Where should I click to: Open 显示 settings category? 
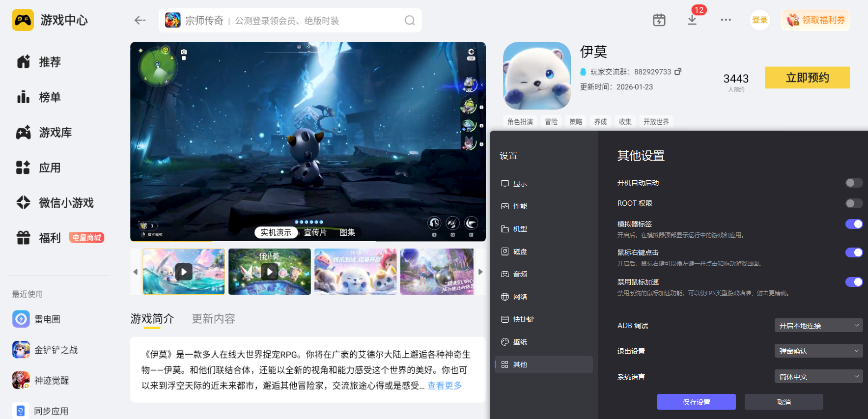[543, 184]
